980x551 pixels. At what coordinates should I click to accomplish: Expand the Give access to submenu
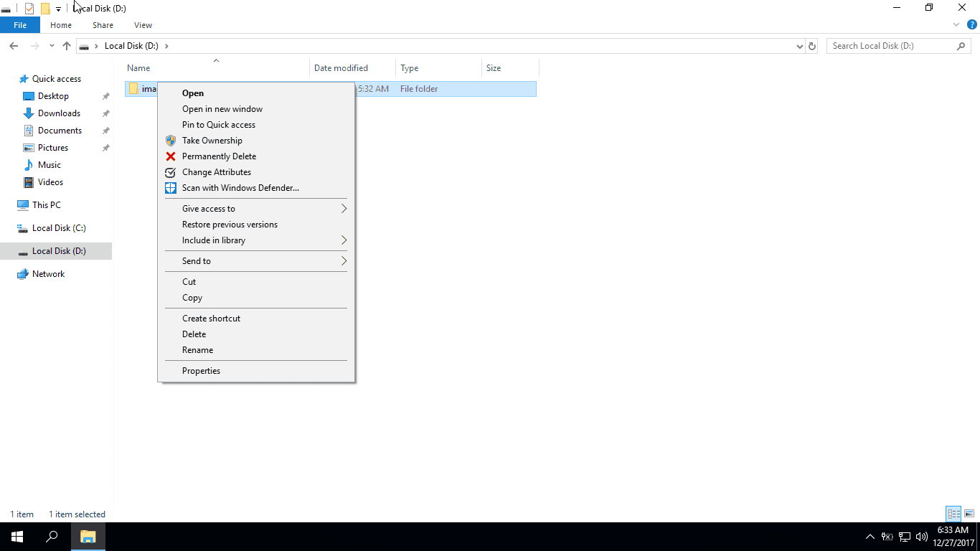click(208, 208)
